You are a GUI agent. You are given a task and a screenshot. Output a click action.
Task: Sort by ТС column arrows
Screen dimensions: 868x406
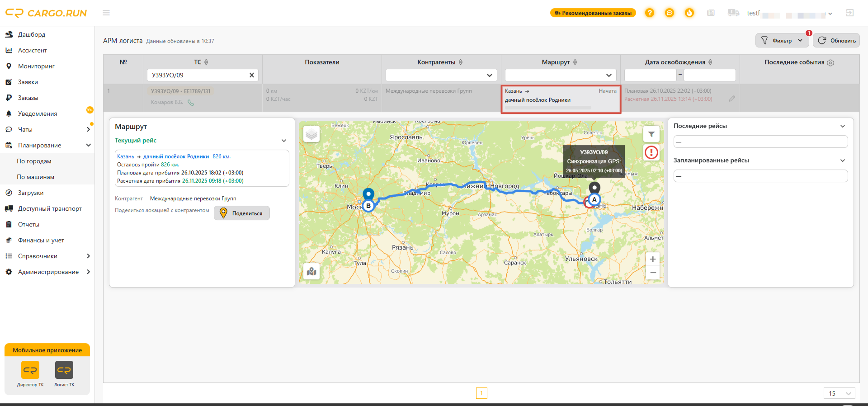(x=206, y=62)
